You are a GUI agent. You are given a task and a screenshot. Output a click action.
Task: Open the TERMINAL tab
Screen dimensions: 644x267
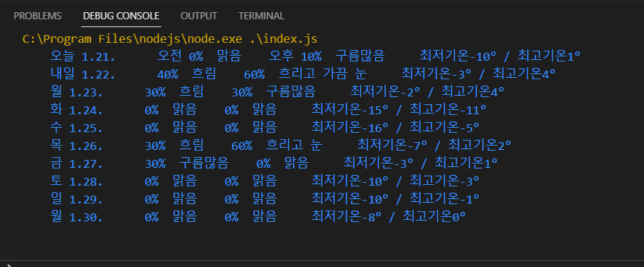click(x=261, y=16)
